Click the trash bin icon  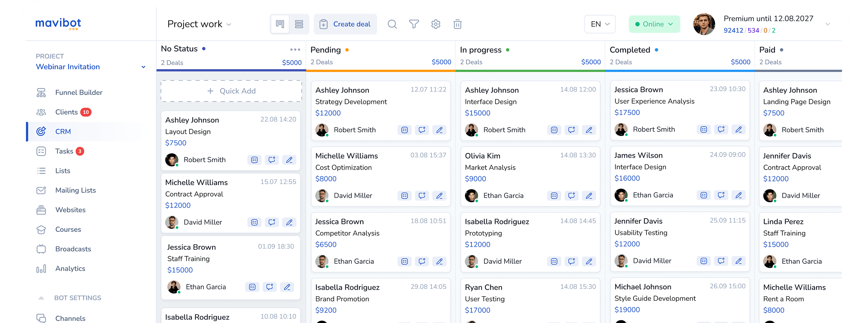pos(458,24)
